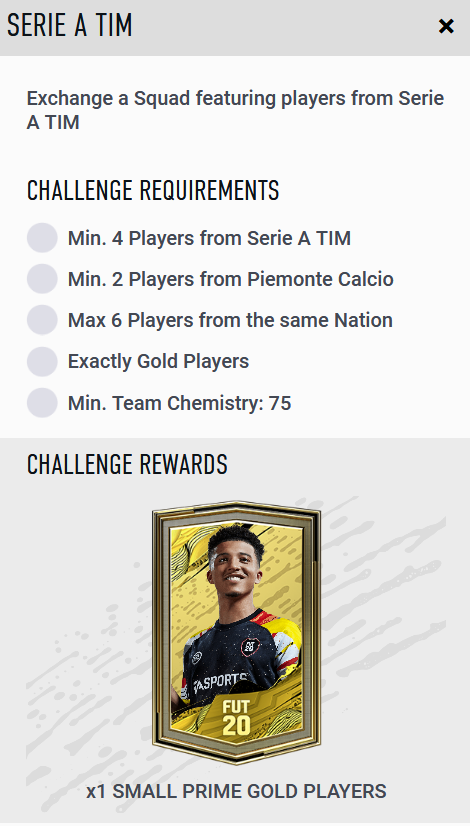The height and width of the screenshot is (826, 470).
Task: Open the gold player pack reward card
Action: [x=236, y=632]
